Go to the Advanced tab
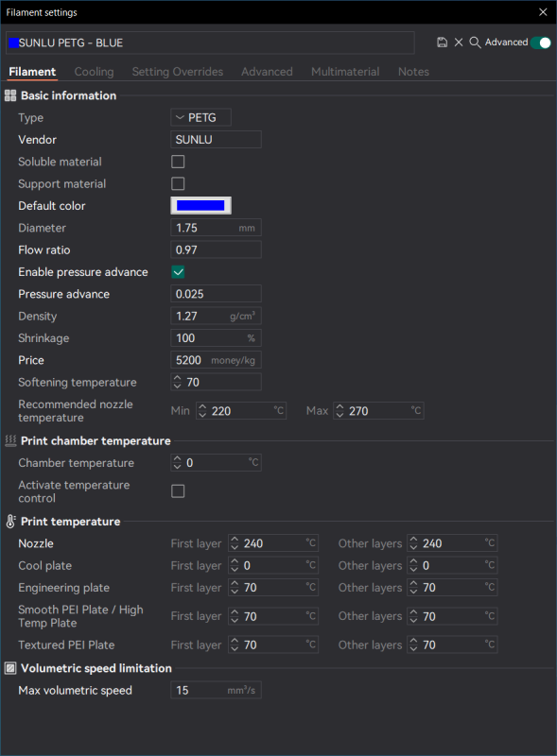Viewport: 557px width, 756px height. click(267, 72)
